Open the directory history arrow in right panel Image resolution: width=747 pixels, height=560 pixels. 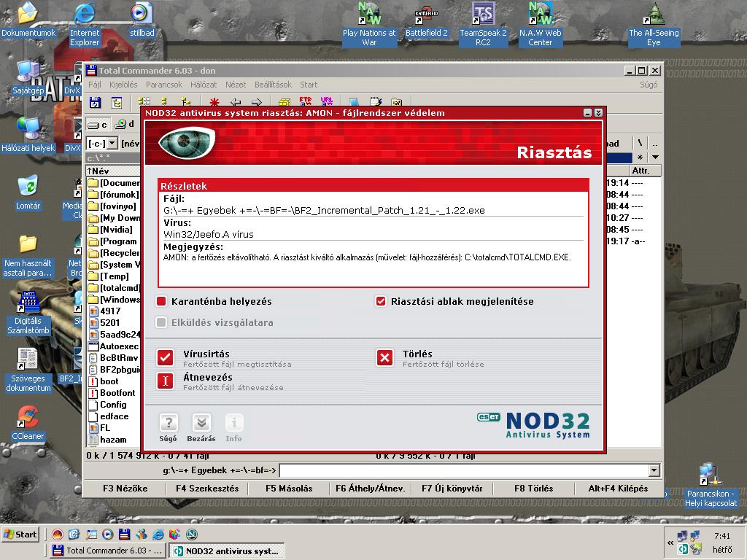point(655,157)
